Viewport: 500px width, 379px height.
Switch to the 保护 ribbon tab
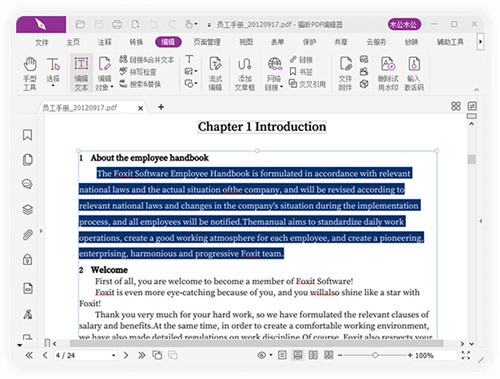(309, 42)
